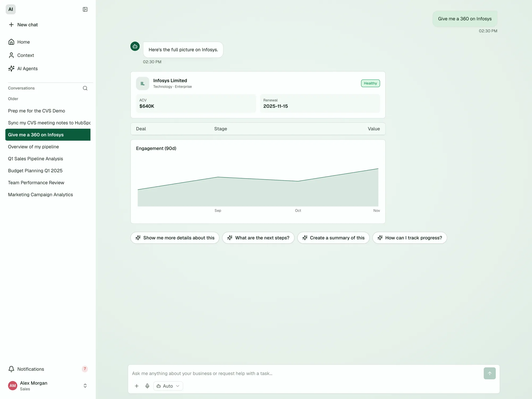
Task: Click the send arrow button
Action: [x=490, y=373]
